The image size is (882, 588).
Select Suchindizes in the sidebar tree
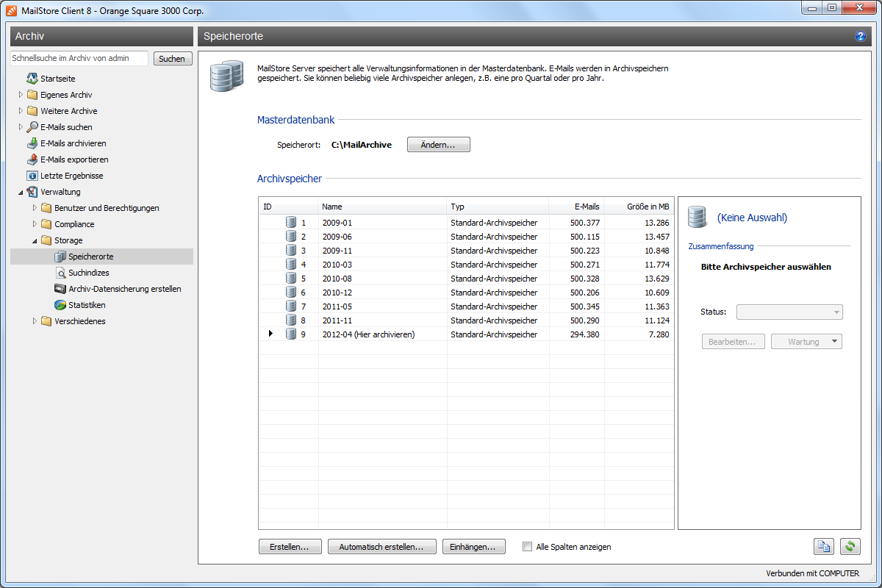pyautogui.click(x=88, y=273)
